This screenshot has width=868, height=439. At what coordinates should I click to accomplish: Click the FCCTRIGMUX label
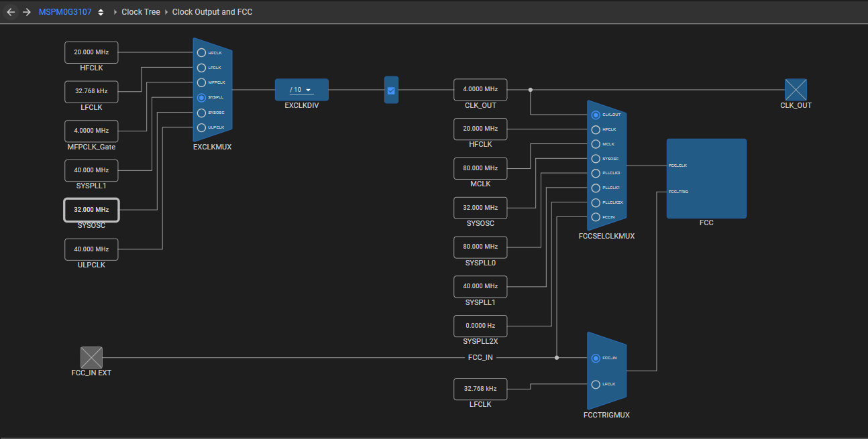tap(606, 415)
